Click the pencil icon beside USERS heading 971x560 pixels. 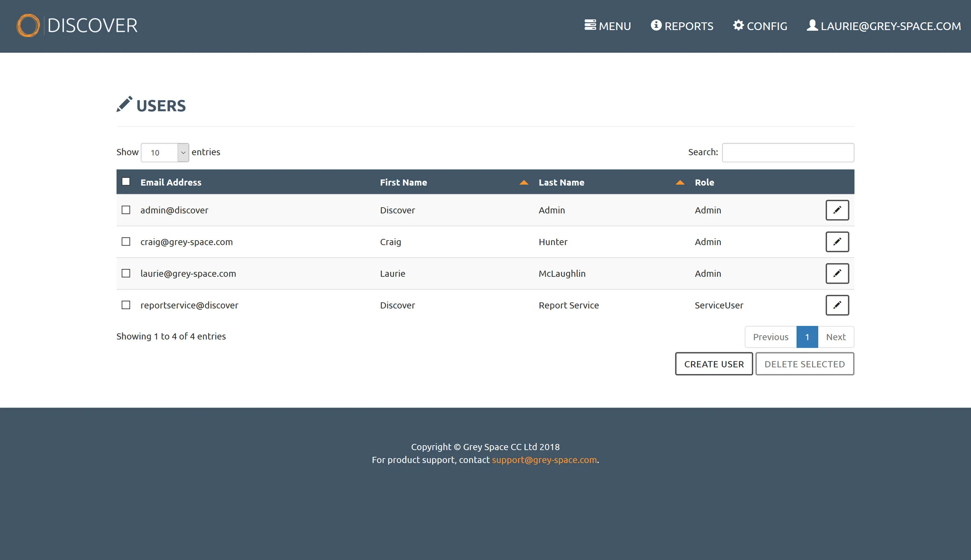coord(124,104)
